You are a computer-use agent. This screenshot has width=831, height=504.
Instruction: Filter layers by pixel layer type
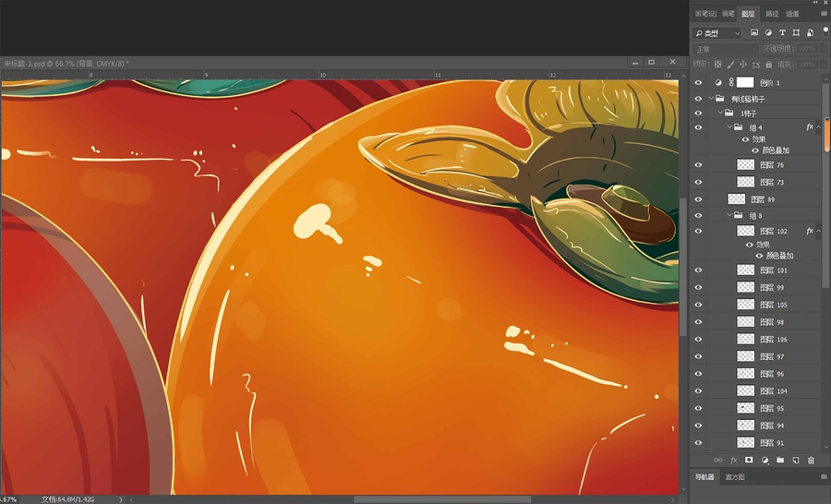click(754, 33)
